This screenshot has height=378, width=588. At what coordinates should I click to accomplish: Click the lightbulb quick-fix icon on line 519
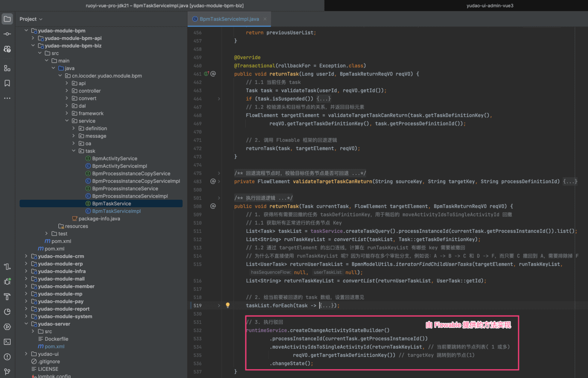pyautogui.click(x=227, y=305)
